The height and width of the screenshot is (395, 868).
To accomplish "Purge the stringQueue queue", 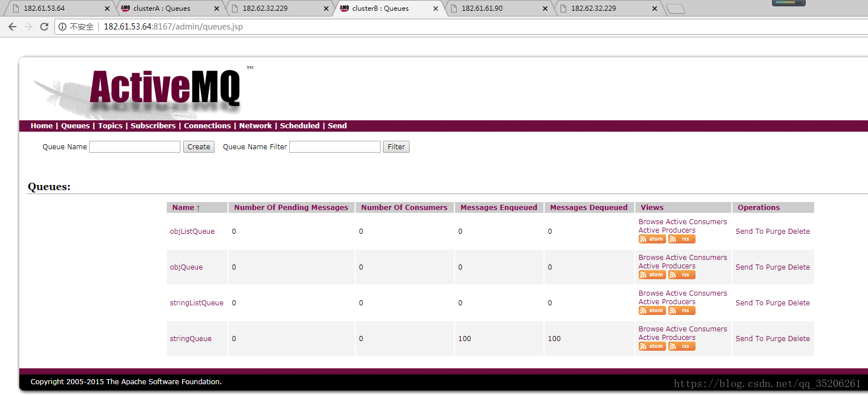I will [x=776, y=339].
